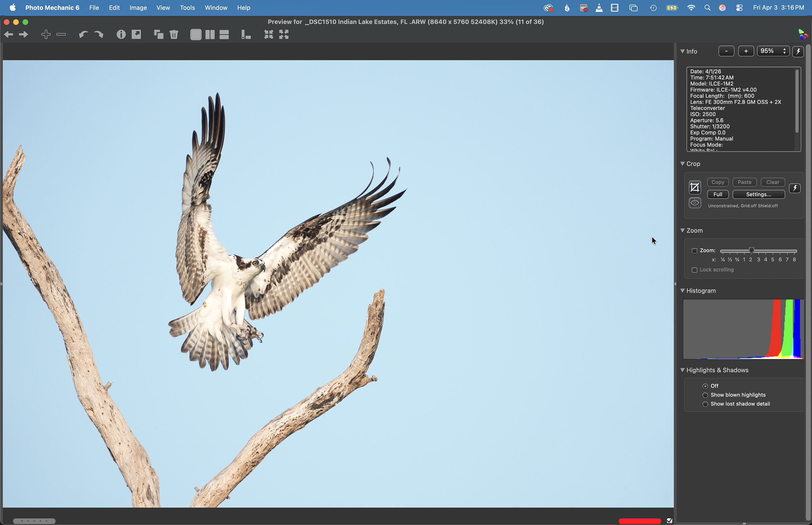Click the Full crop button

click(x=718, y=194)
